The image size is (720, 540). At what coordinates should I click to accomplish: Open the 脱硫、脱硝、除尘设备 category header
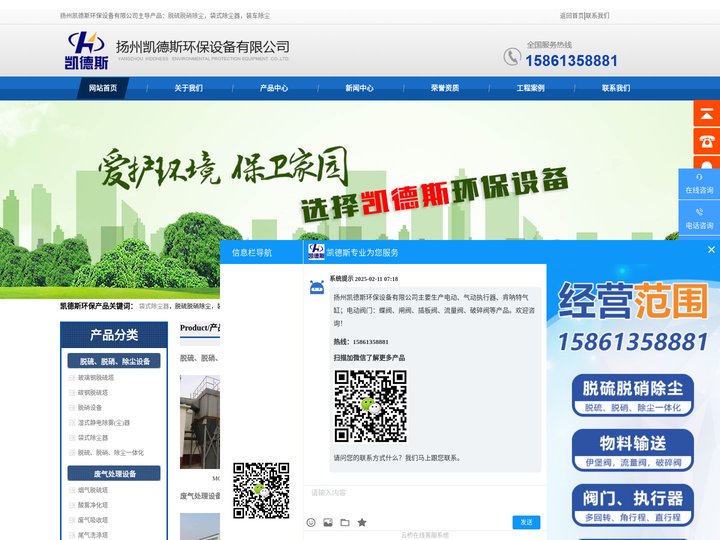(114, 361)
